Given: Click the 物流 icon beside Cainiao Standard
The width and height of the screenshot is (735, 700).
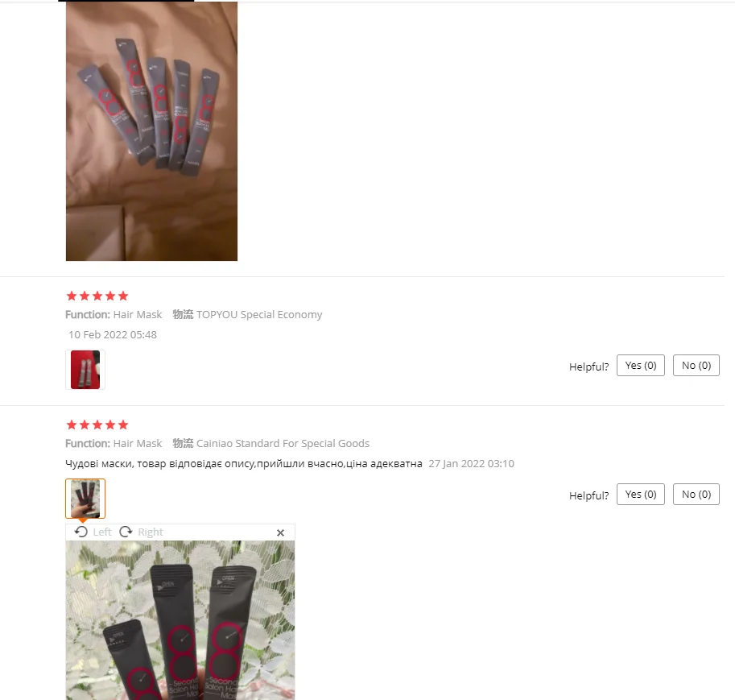Looking at the screenshot, I should click(x=183, y=443).
